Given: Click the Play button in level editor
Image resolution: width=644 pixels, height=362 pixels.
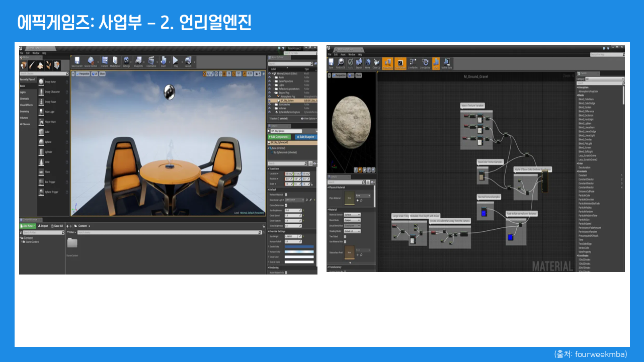Looking at the screenshot, I should [x=176, y=61].
